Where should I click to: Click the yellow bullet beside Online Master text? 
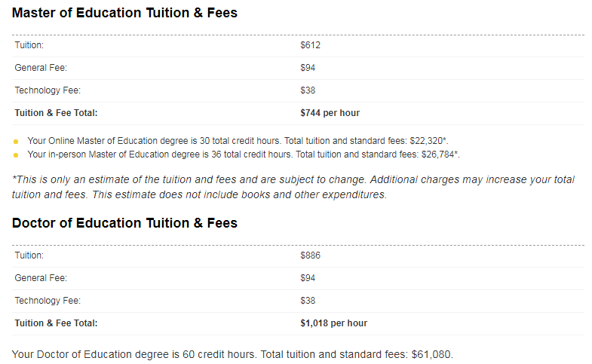click(x=16, y=142)
